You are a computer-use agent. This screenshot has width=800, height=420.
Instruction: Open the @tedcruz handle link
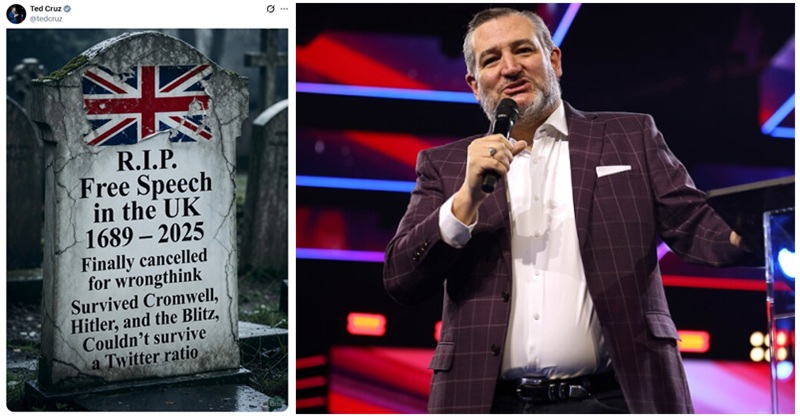tap(46, 19)
